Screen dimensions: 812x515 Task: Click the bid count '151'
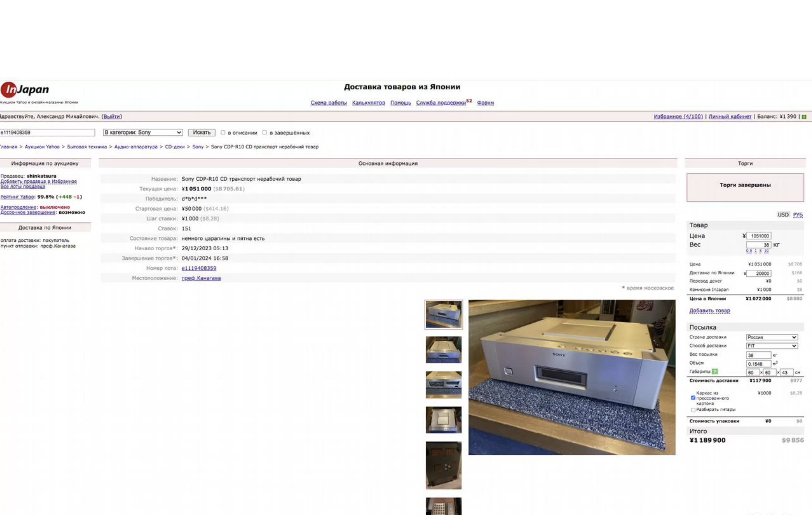[x=186, y=229]
